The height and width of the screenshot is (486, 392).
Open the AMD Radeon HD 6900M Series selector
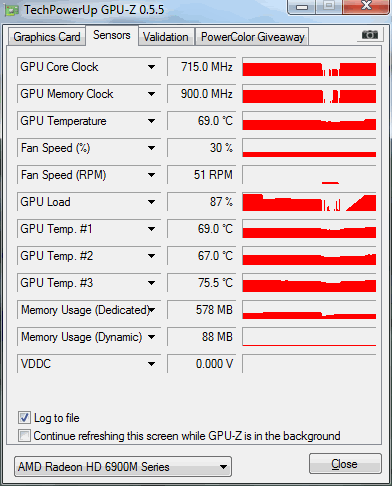(x=123, y=467)
